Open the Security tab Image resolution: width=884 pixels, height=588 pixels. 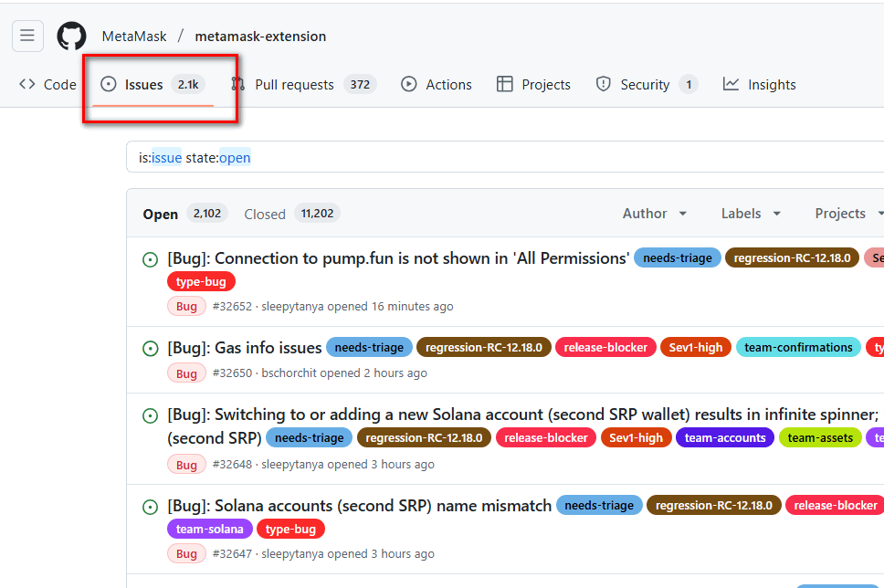[x=647, y=85]
